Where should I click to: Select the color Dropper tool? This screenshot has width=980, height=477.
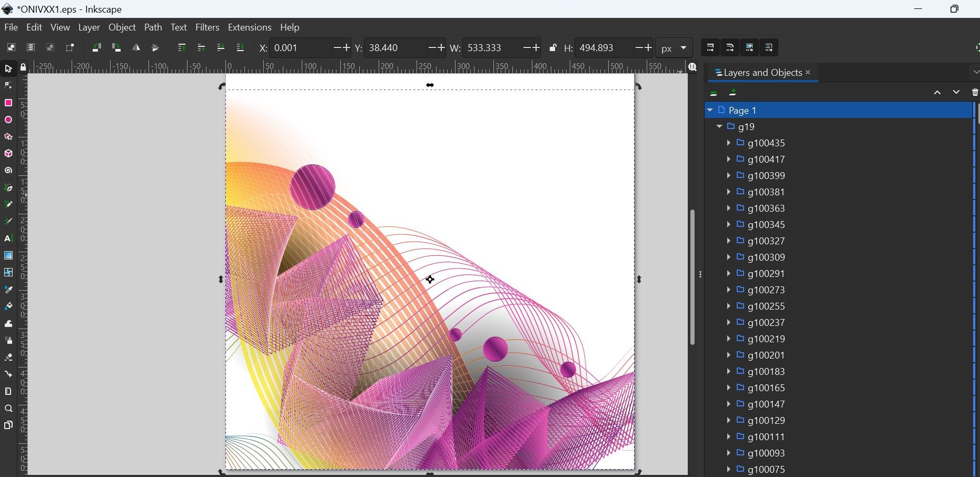[8, 289]
